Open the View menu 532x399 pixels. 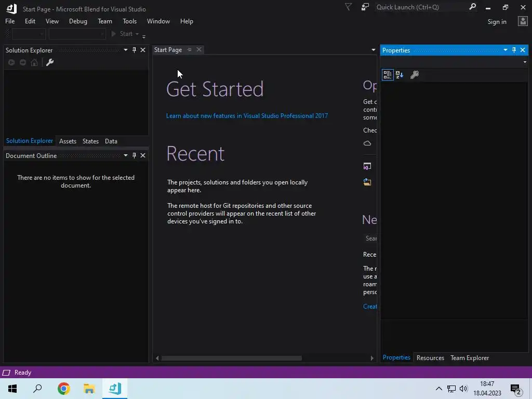pos(52,21)
